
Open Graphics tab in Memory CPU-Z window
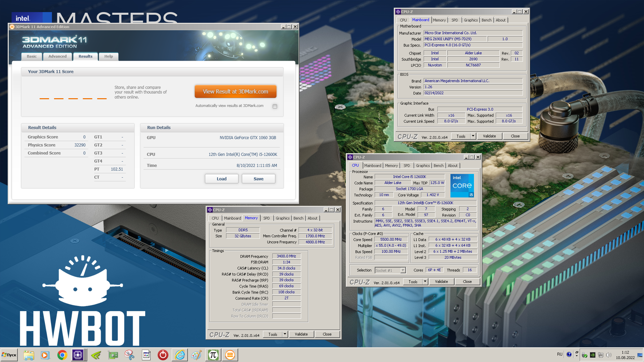click(x=282, y=218)
